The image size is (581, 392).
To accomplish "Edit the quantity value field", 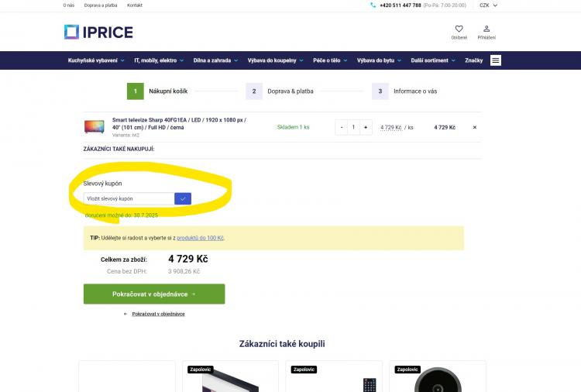I will (x=353, y=127).
